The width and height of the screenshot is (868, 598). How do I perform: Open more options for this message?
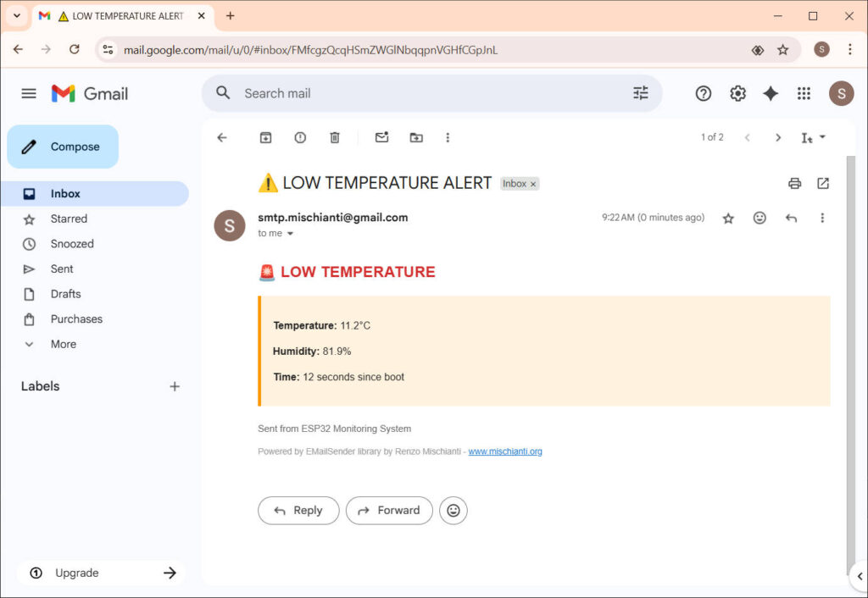pos(821,218)
